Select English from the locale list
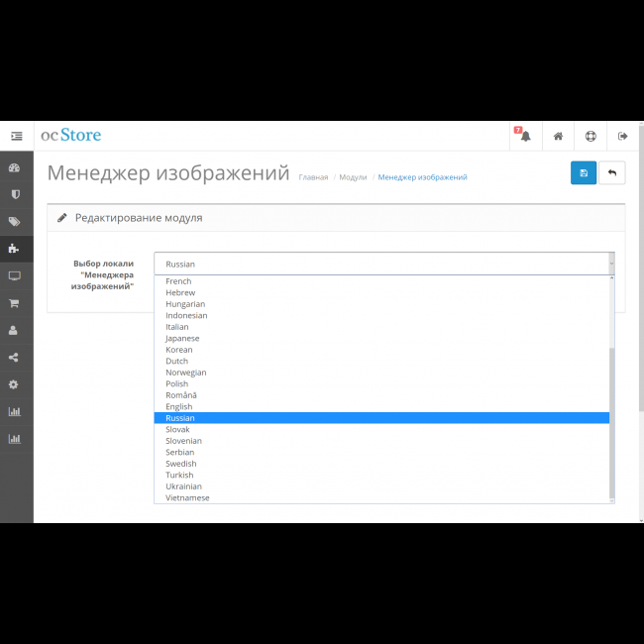Image resolution: width=644 pixels, height=644 pixels. pyautogui.click(x=179, y=406)
